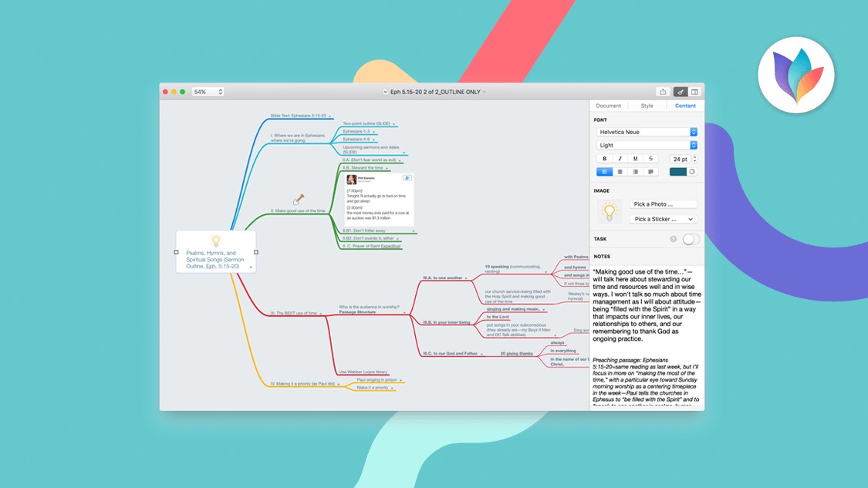Open the 54% zoom level dropdown
Viewport: 868px width, 488px height.
point(208,92)
